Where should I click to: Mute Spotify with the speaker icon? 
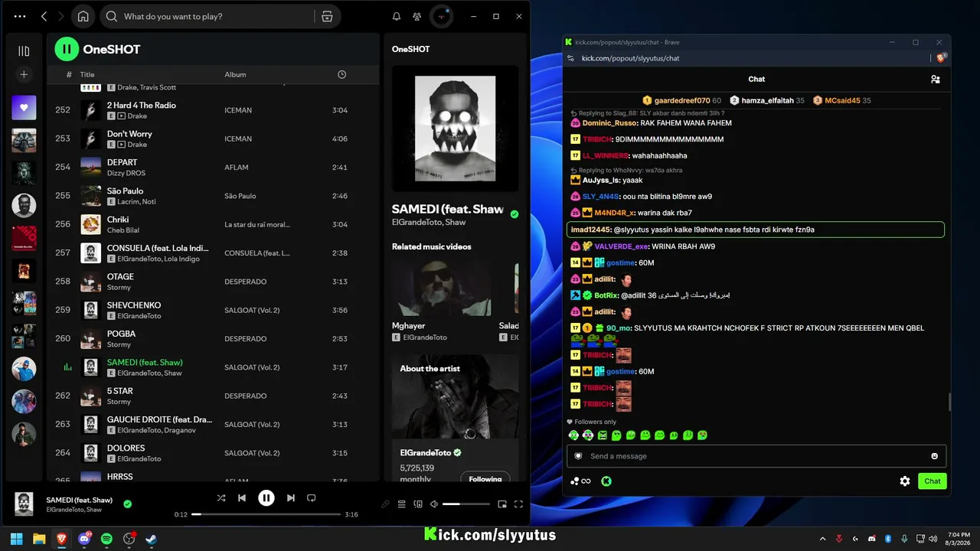pyautogui.click(x=434, y=504)
